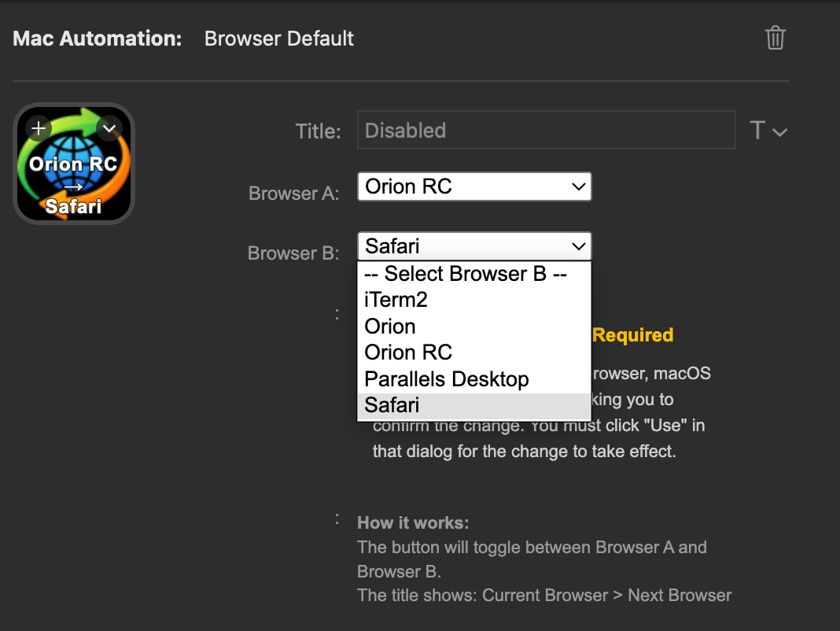This screenshot has width=840, height=631.
Task: Click the Browser Default header text
Action: tap(278, 38)
